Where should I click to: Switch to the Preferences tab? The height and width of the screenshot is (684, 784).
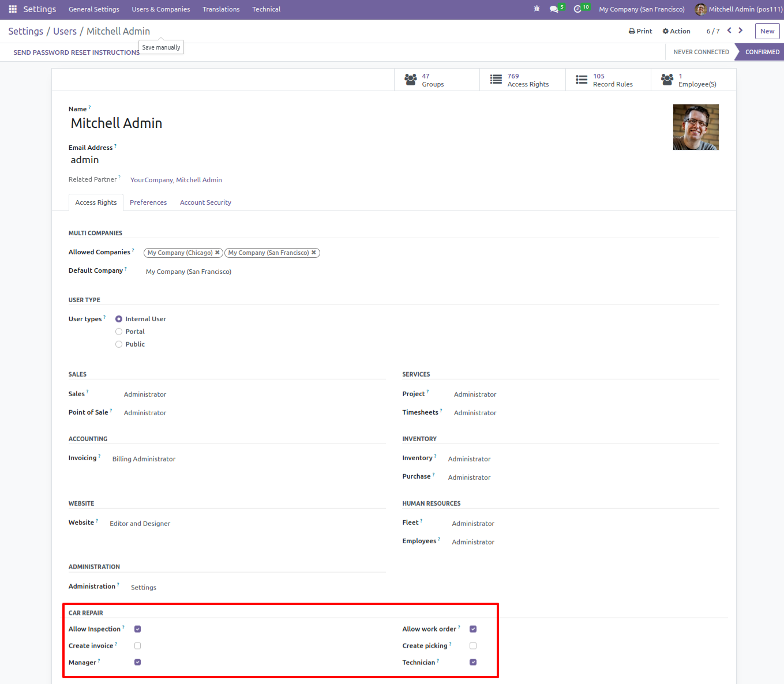(x=148, y=202)
